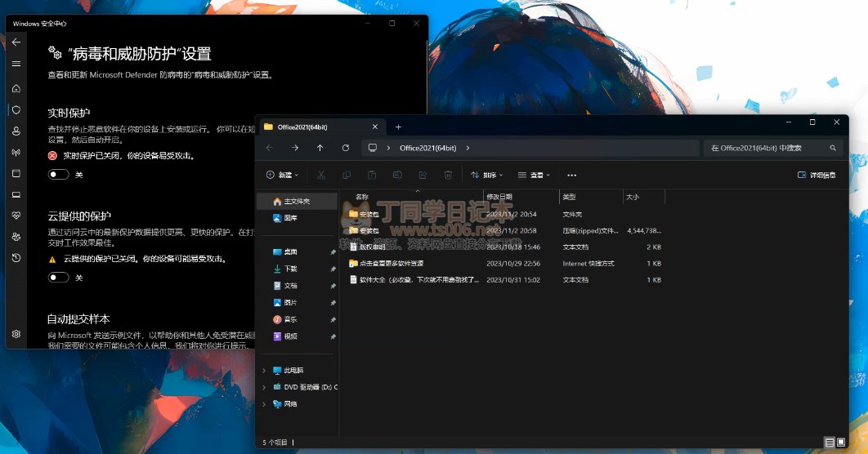Toggle 实时保护 real-time protection switch
868x454 pixels.
tap(58, 175)
